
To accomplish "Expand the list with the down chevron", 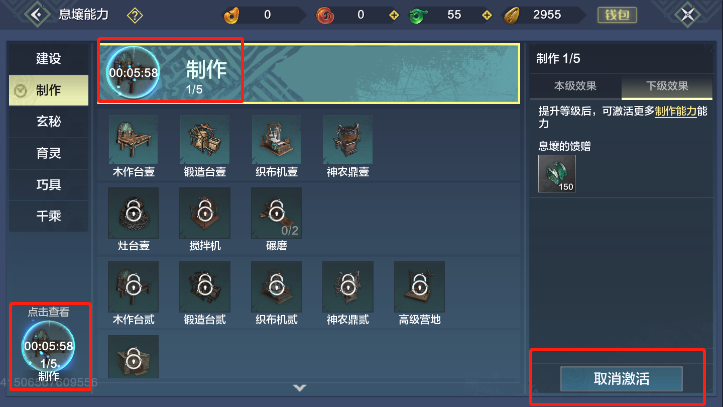I will [x=300, y=388].
